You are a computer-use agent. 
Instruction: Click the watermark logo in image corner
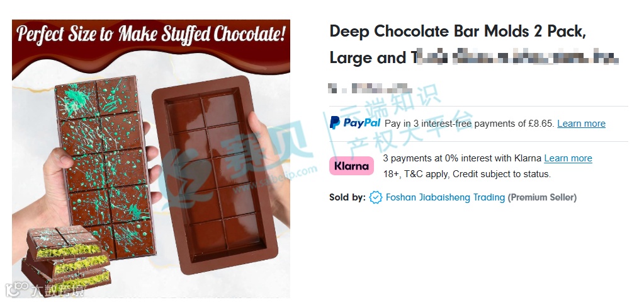(44, 291)
